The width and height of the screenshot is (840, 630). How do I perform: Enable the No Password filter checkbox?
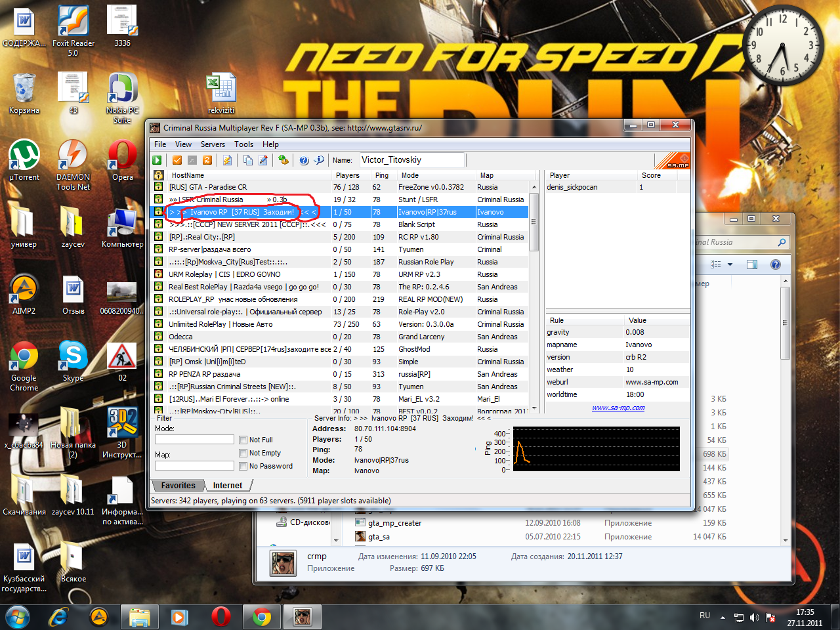(243, 466)
